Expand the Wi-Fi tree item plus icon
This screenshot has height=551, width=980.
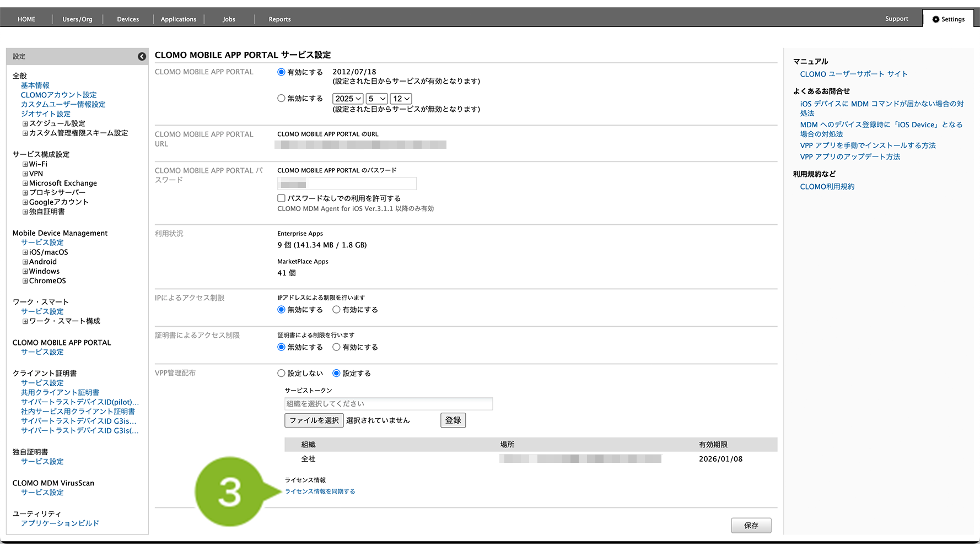coord(25,164)
